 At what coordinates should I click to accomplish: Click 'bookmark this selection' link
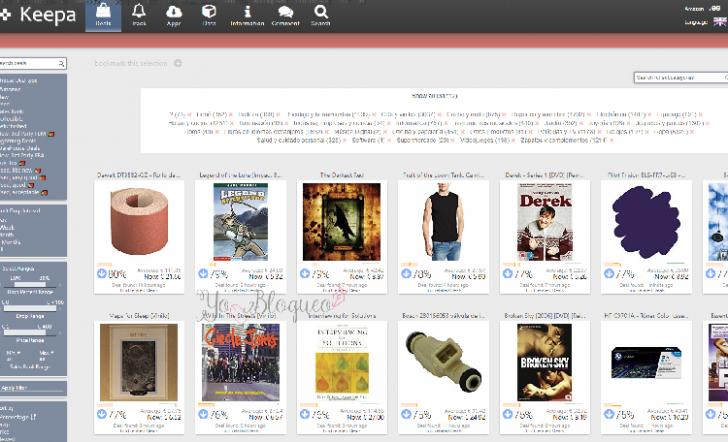tap(130, 63)
